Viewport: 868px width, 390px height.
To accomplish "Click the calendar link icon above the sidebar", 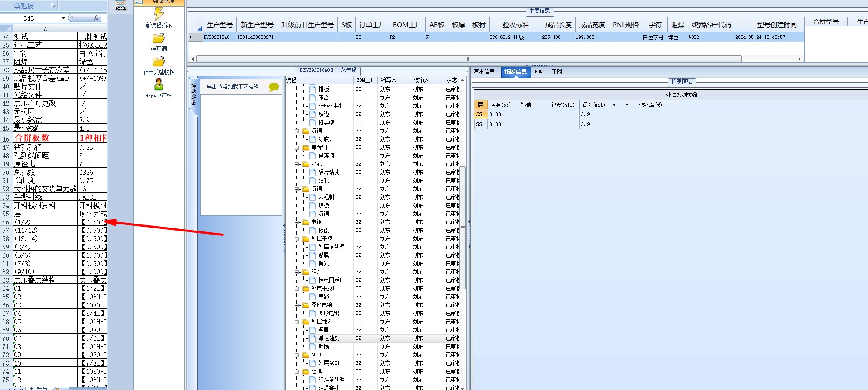I will 121,6.
